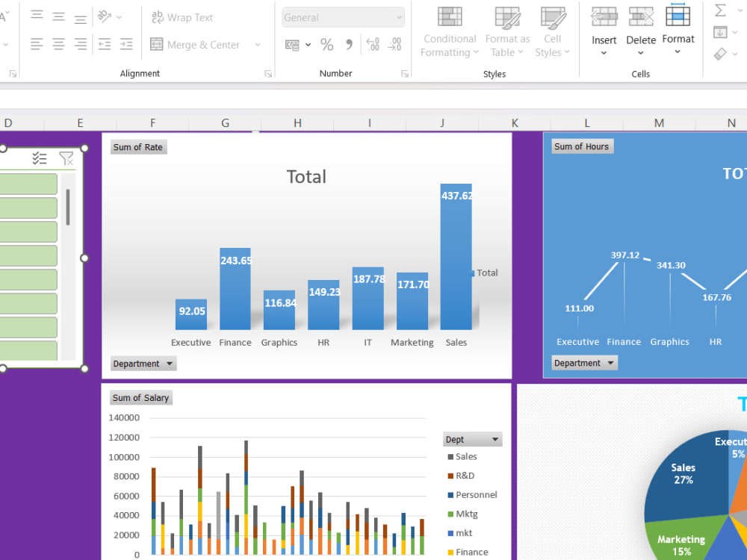Click the Decrease Decimal icon

394,45
